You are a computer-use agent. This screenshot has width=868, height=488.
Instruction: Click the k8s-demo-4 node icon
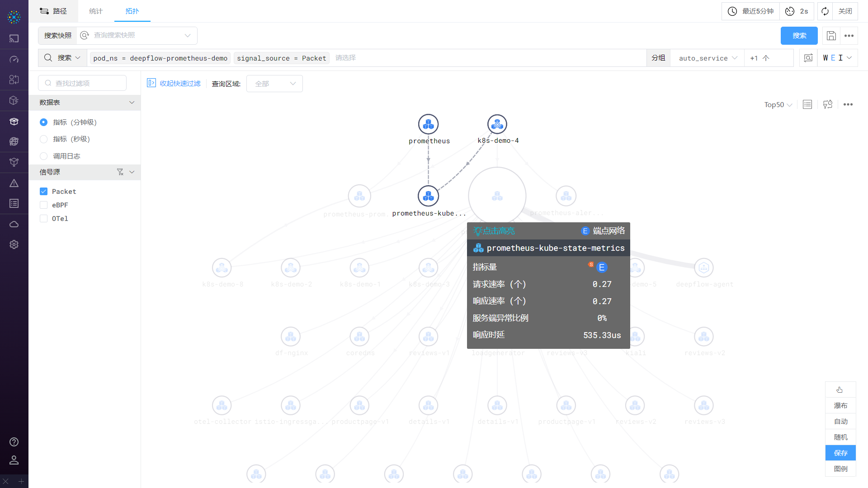[x=497, y=124]
